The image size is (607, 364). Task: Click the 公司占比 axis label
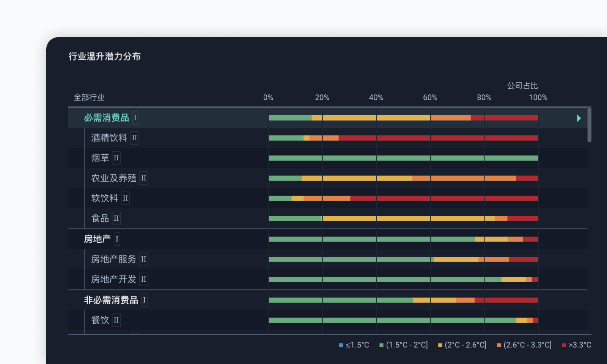click(522, 86)
